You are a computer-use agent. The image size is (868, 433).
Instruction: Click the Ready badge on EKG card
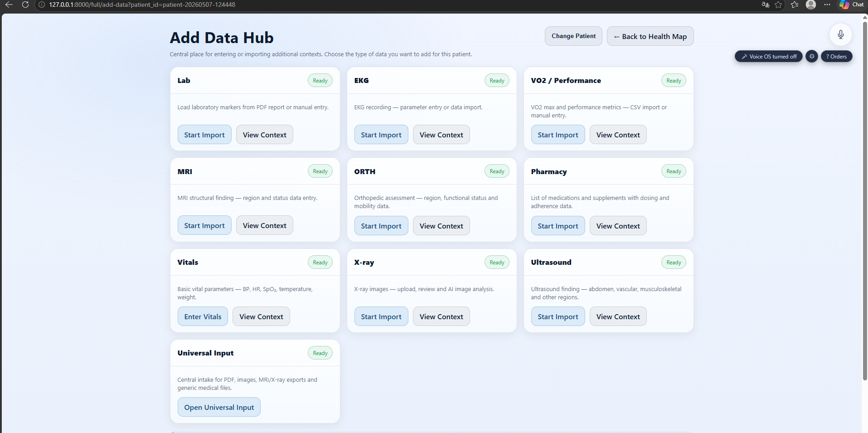point(497,81)
